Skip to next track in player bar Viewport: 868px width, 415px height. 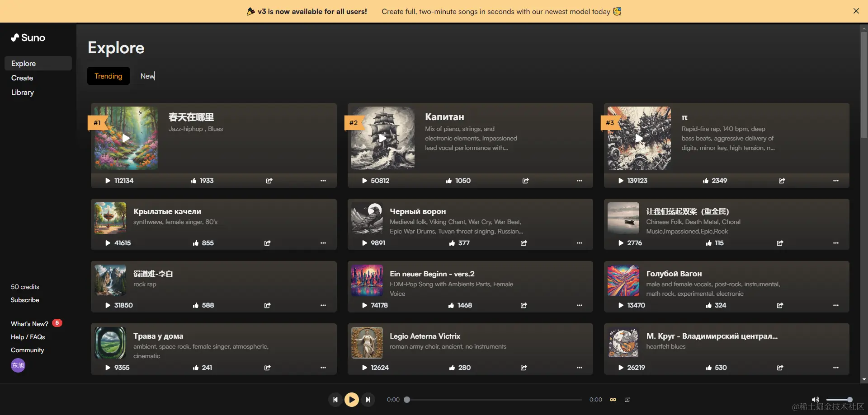point(368,400)
